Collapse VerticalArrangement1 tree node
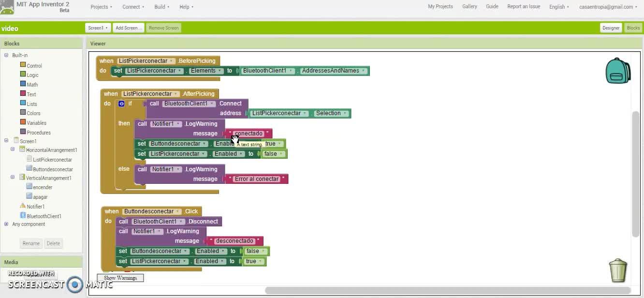This screenshot has width=644, height=298. 13,178
